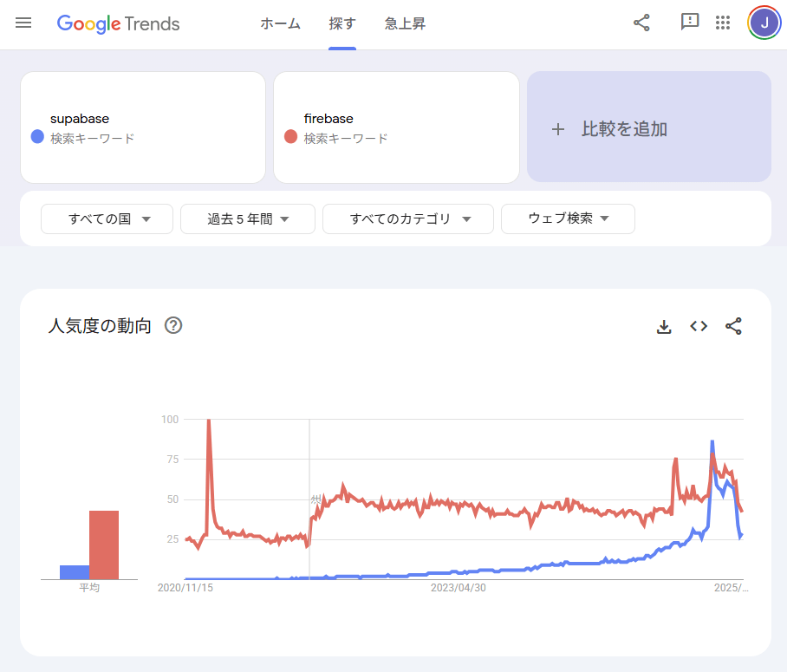Open help for 人気度の動向

173,326
